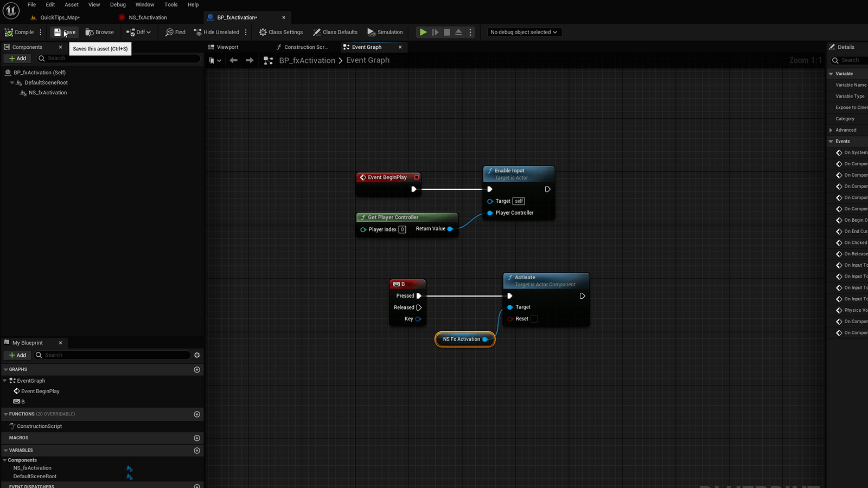Open Class Defaults
The width and height of the screenshot is (868, 488).
[335, 32]
